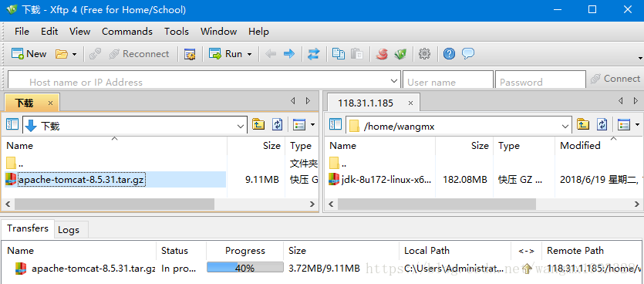The width and height of the screenshot is (644, 284).
Task: Open the session properties icon
Action: tap(189, 54)
